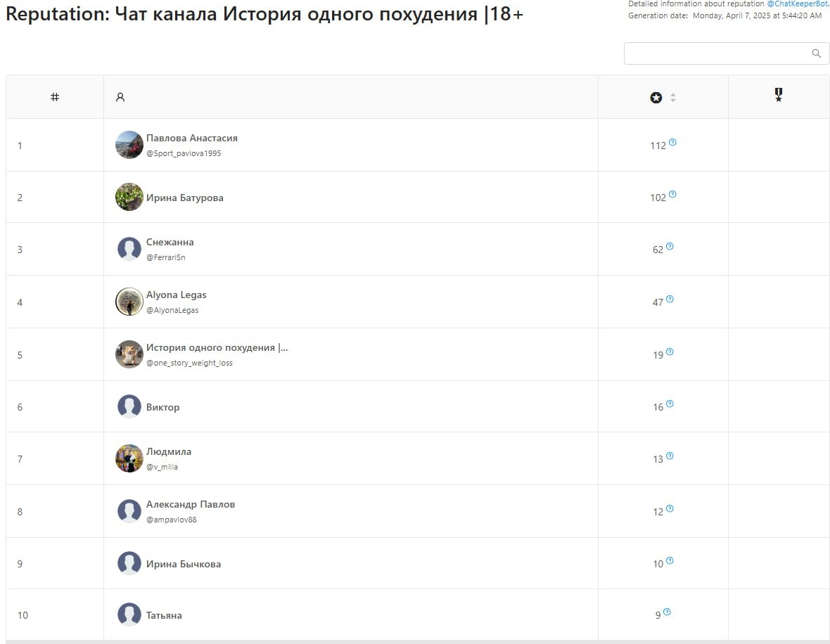Open the help icon beside score 62
The height and width of the screenshot is (644, 830).
(x=670, y=246)
